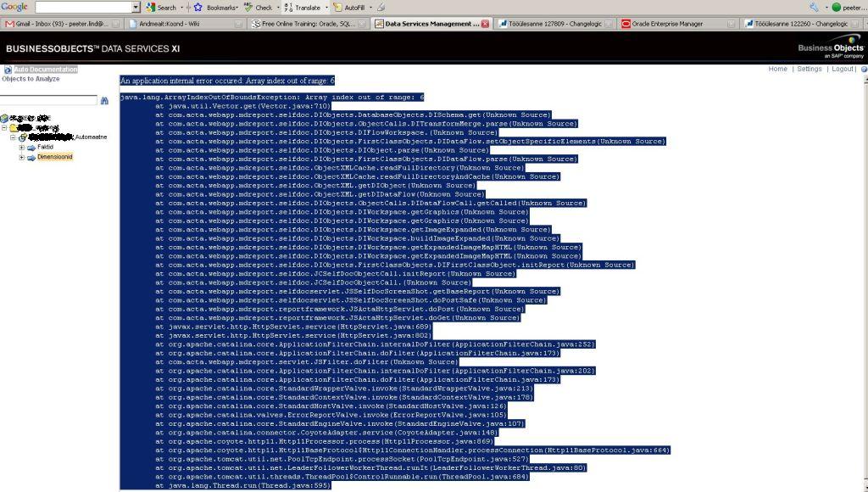Open the Google search box dropdown arrow
Viewport: 868px width, 492px height.
(136, 7)
